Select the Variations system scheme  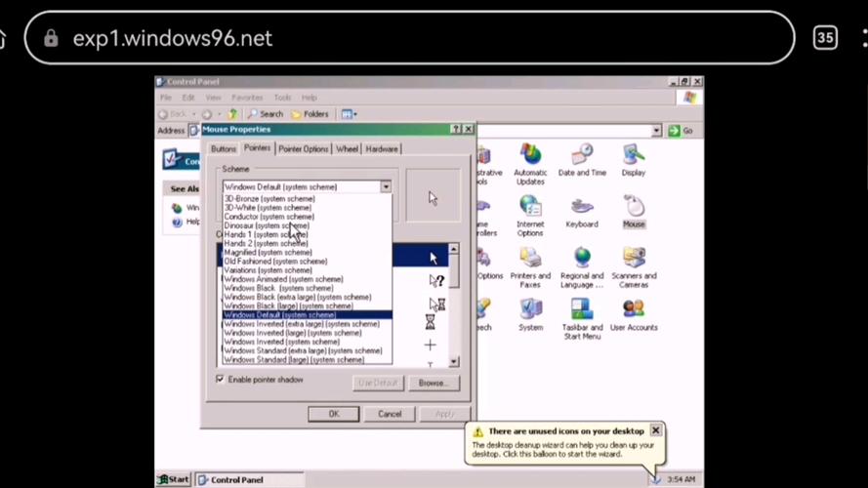pyautogui.click(x=308, y=270)
